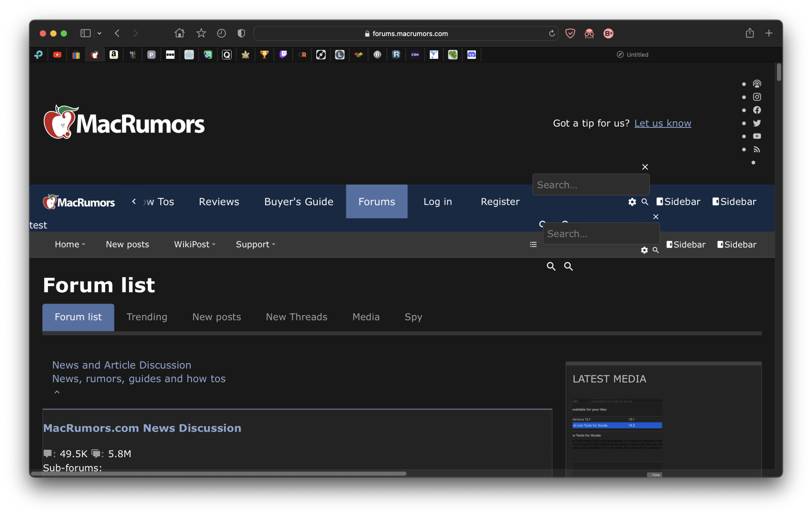Switch to the Untitled tab

coord(632,55)
